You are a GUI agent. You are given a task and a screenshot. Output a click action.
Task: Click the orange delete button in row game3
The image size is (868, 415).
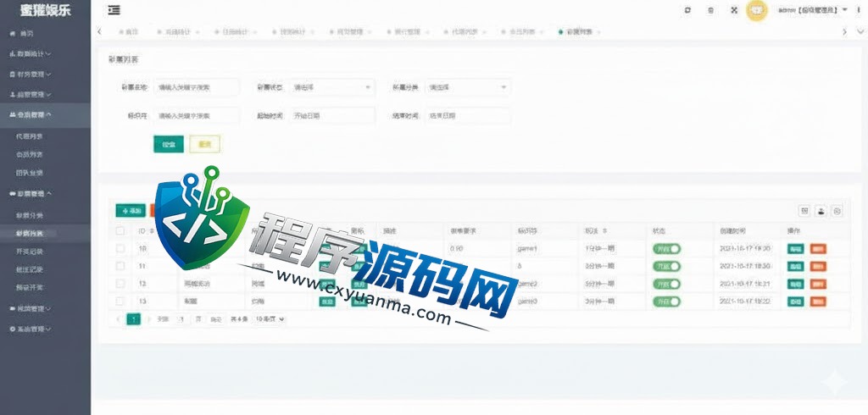pos(818,302)
